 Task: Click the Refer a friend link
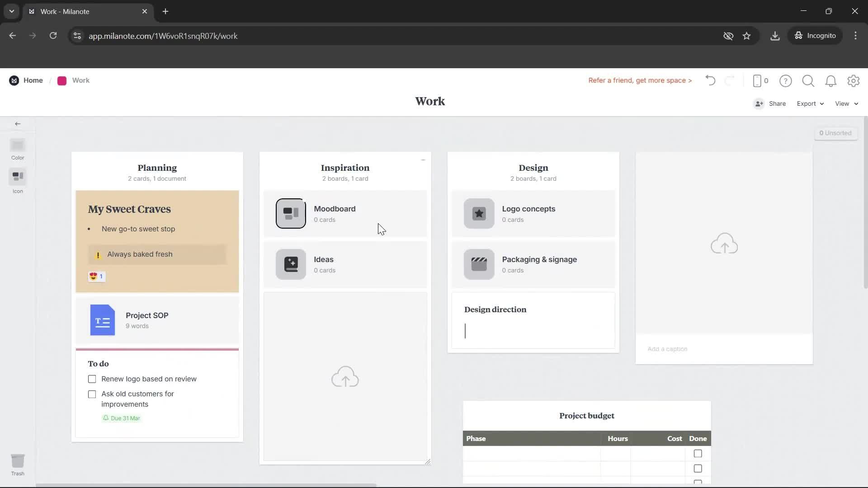click(640, 80)
